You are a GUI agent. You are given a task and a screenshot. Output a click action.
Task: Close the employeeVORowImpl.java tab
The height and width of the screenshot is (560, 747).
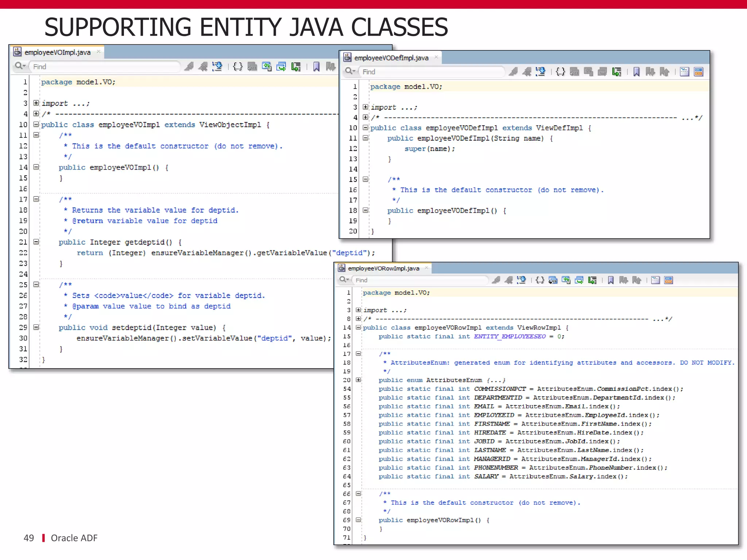pos(426,268)
